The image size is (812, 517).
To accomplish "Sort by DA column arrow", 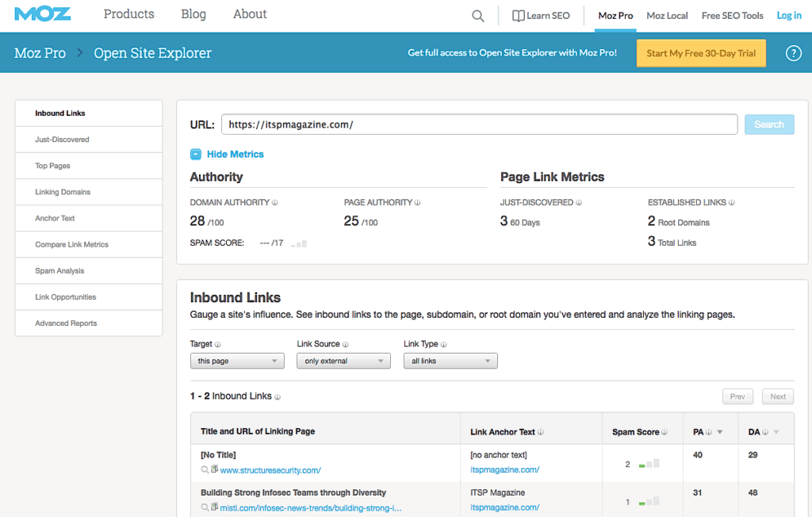I will pyautogui.click(x=776, y=432).
